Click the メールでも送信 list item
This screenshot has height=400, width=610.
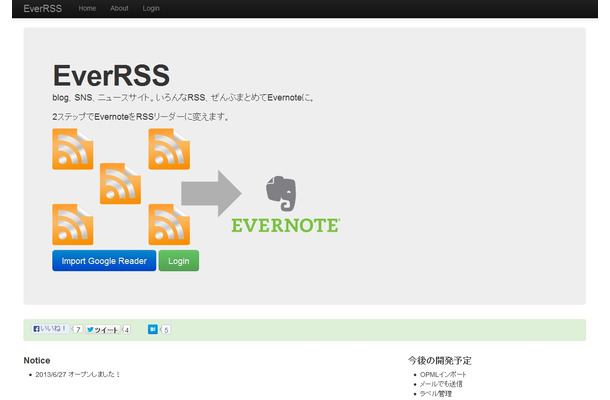point(441,384)
